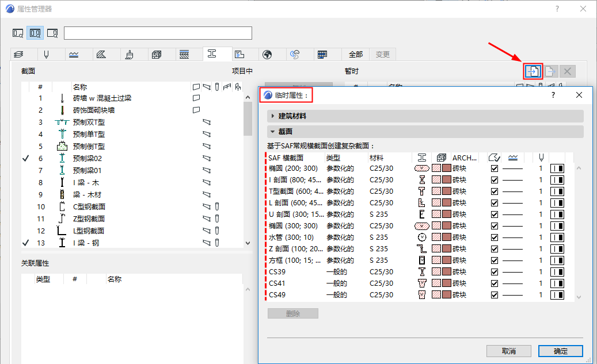Click the line type sample in CS49 row
The width and height of the screenshot is (597, 364).
coord(512,295)
